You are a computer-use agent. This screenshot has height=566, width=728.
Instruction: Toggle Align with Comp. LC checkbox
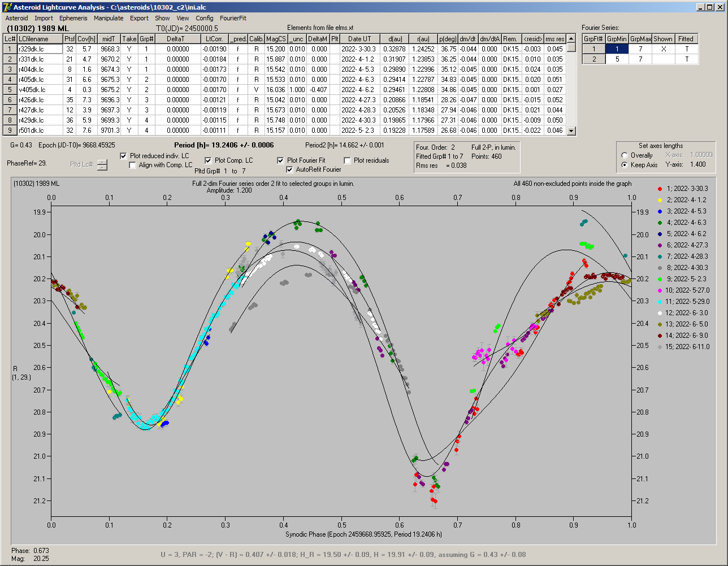click(133, 165)
